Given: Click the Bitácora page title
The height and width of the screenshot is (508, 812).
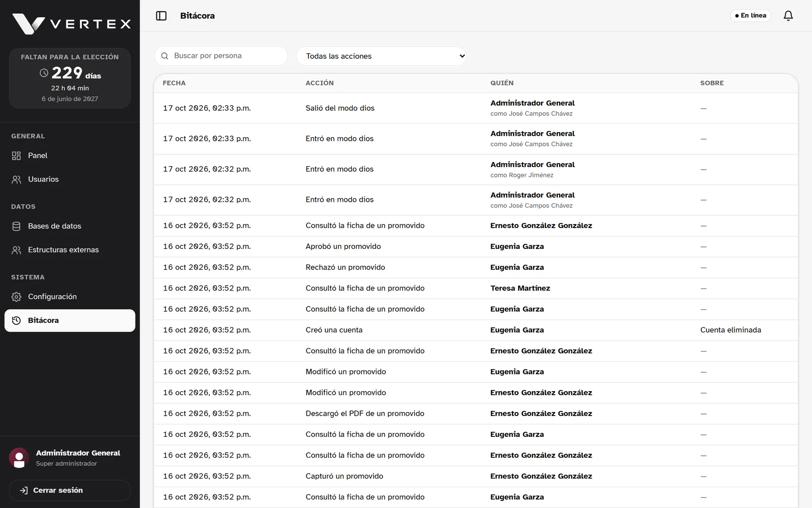Looking at the screenshot, I should coord(197,16).
